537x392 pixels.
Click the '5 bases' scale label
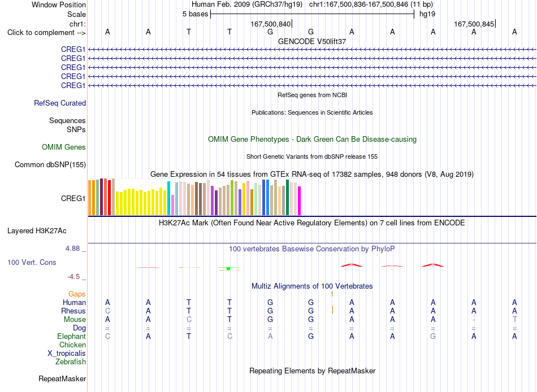click(195, 14)
